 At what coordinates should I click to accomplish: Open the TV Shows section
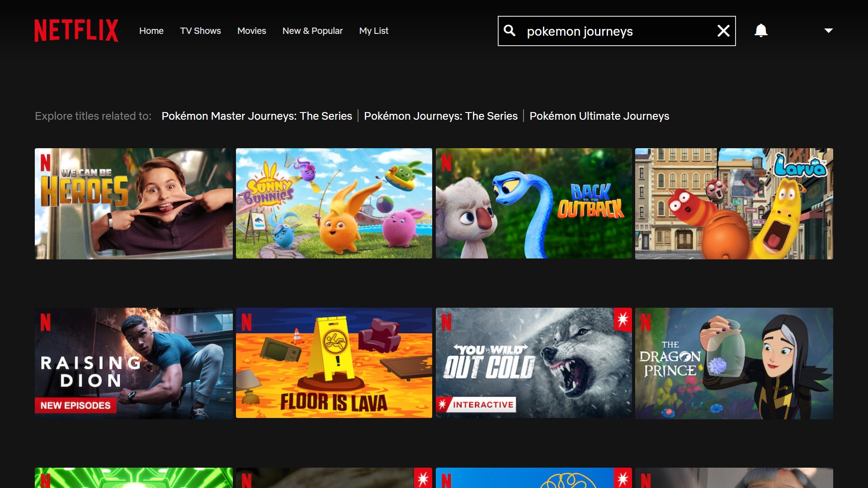tap(200, 31)
